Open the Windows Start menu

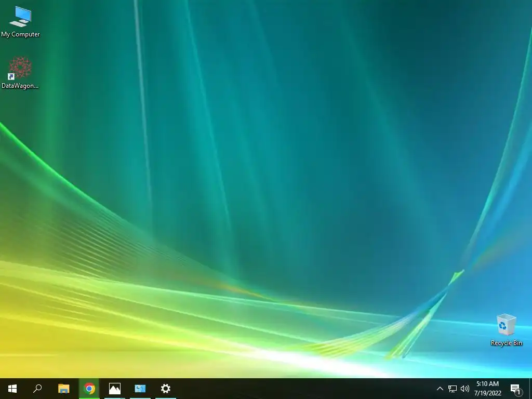point(12,389)
